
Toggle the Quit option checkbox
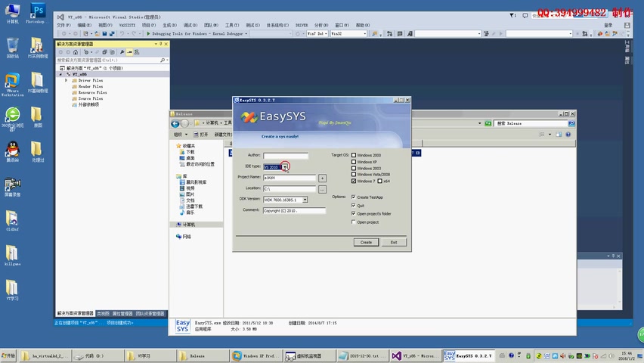point(354,205)
